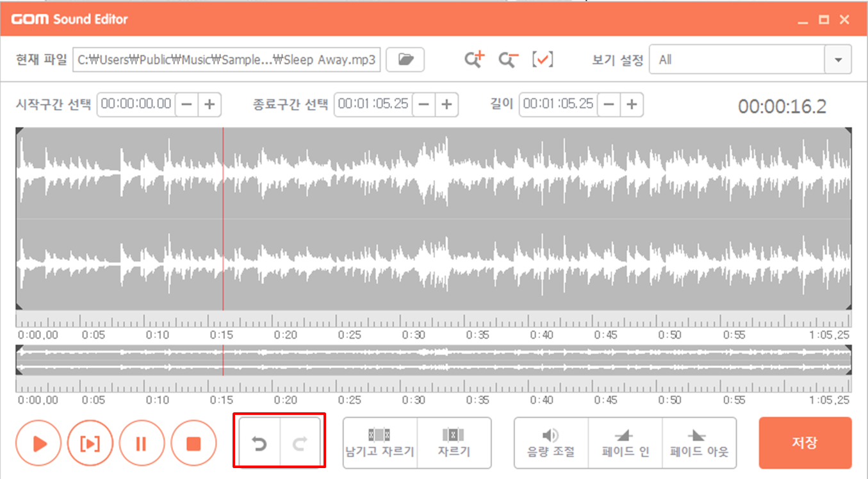Play the Sleep Away audio
This screenshot has height=479, width=868.
(38, 442)
